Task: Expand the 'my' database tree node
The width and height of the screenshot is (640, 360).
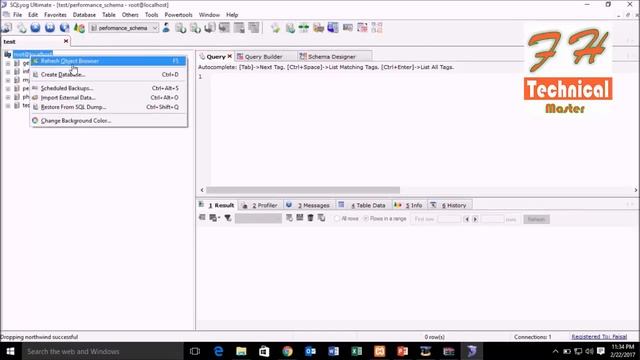Action: coord(8,80)
